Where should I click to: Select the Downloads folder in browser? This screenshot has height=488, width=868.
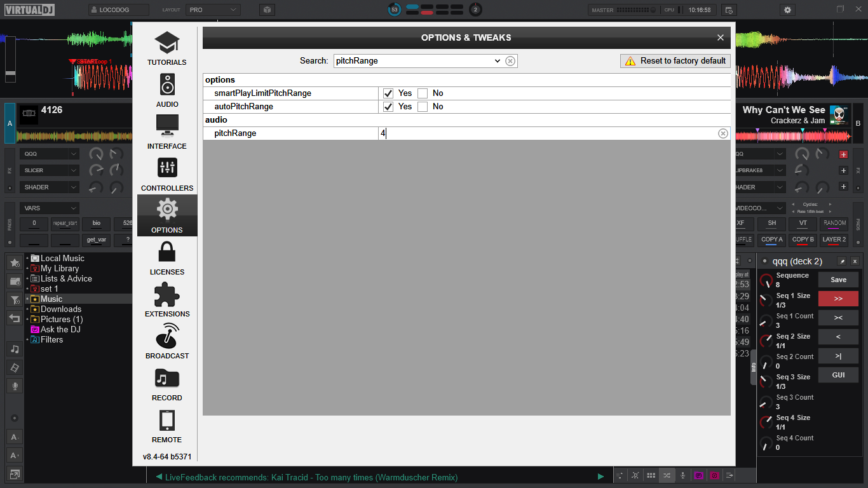point(61,309)
